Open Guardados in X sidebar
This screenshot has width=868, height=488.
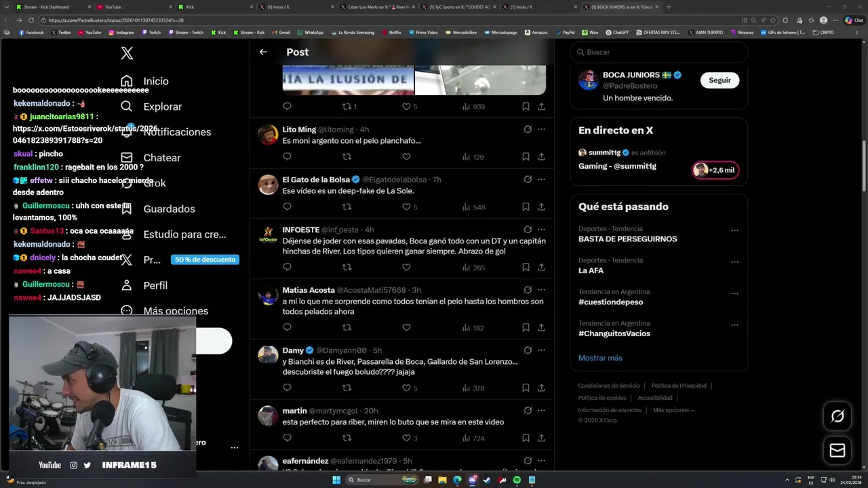click(x=157, y=209)
